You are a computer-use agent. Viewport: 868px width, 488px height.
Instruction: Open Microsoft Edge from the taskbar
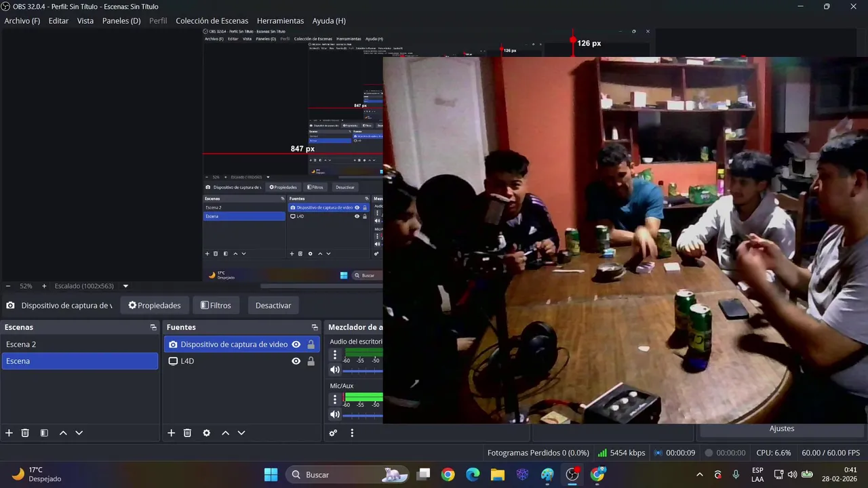473,474
